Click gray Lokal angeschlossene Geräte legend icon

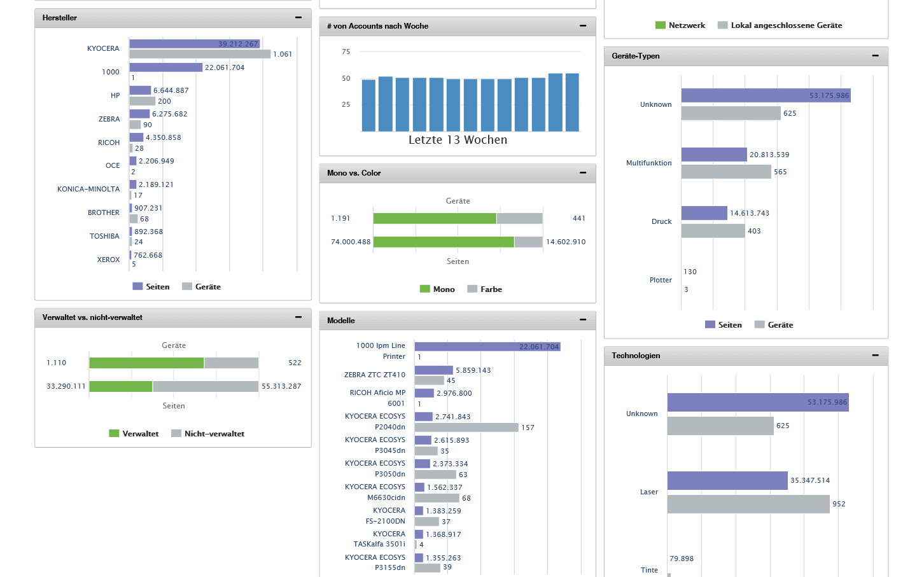(x=722, y=25)
